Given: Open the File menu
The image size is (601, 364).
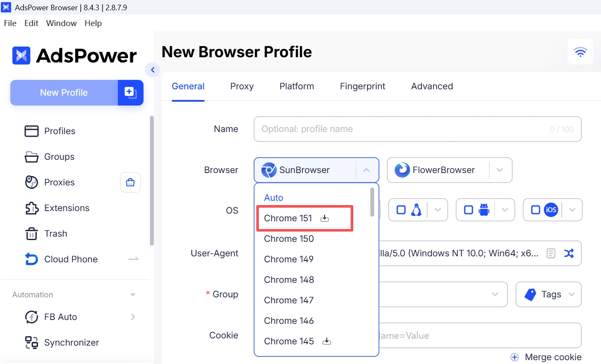Looking at the screenshot, I should coord(10,23).
